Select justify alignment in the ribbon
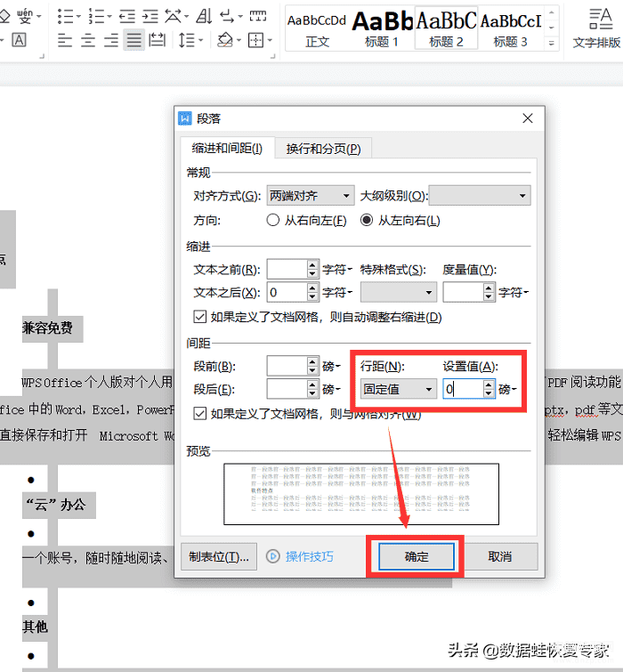The image size is (623, 672). click(x=133, y=40)
